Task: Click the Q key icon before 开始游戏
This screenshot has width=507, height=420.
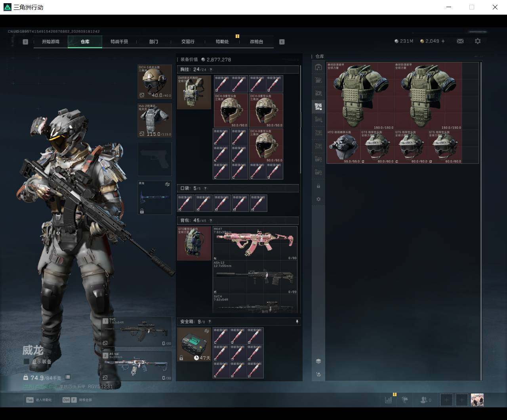Action: [x=25, y=42]
